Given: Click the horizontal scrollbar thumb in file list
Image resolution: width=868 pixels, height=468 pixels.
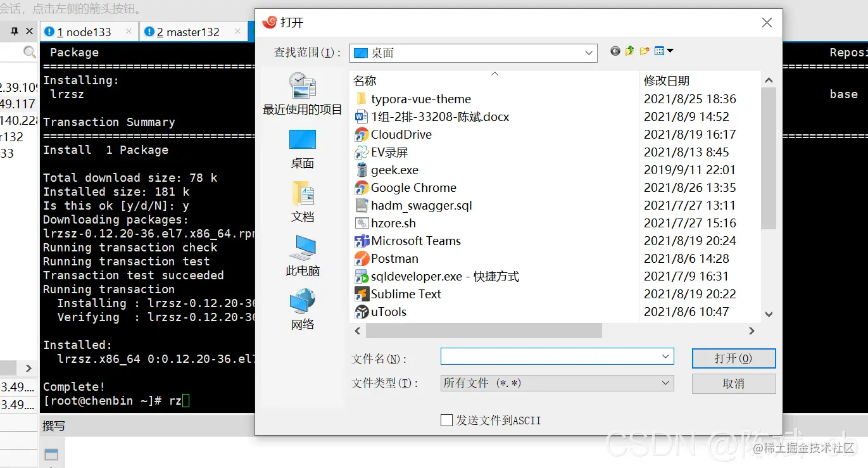Looking at the screenshot, I should pos(484,331).
